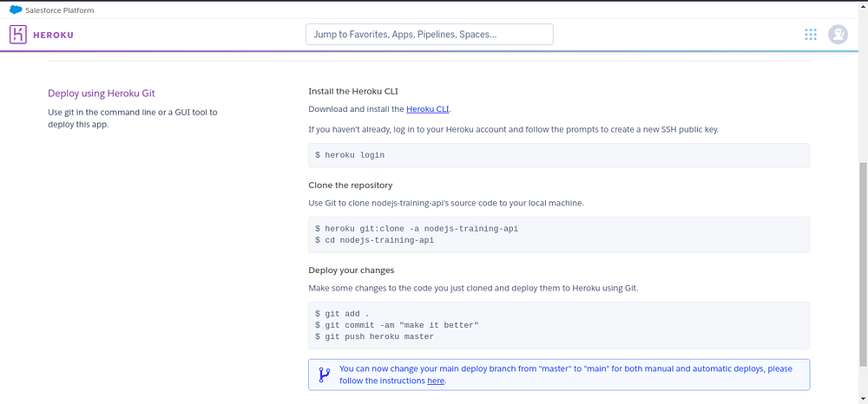The width and height of the screenshot is (868, 404).
Task: Click the 'Use Git to clone' paragraph
Action: pos(446,203)
